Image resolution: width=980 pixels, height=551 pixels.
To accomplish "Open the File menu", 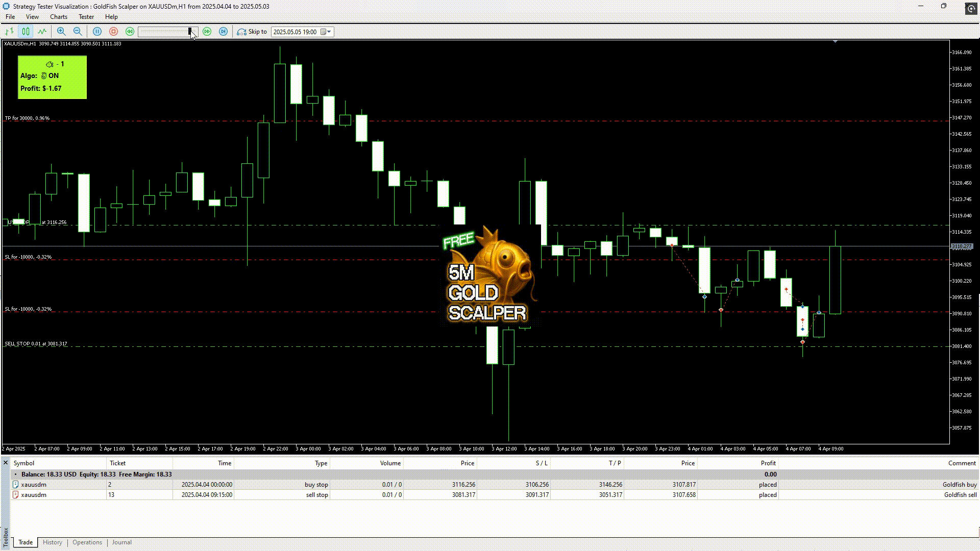I will pos(10,17).
